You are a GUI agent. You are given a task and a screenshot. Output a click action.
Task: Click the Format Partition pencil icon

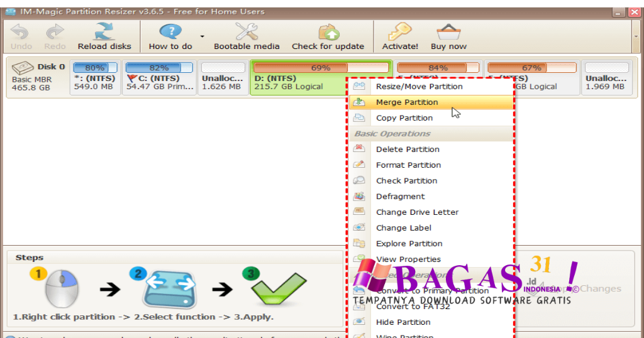pos(359,165)
